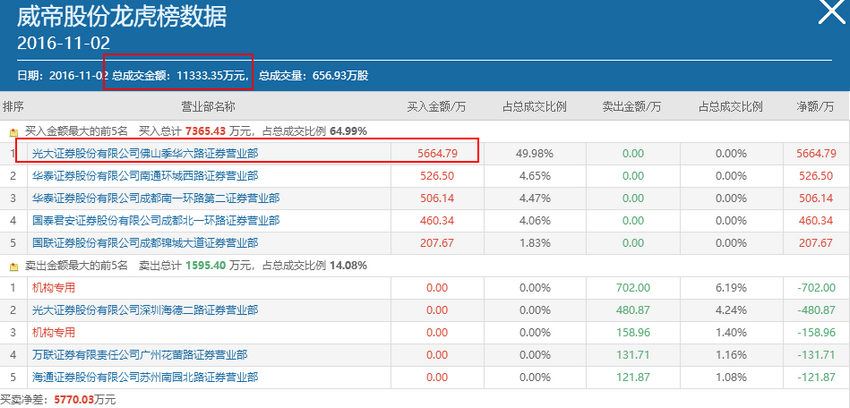Click the 净额/万 column header
The width and height of the screenshot is (850, 408).
tap(816, 107)
